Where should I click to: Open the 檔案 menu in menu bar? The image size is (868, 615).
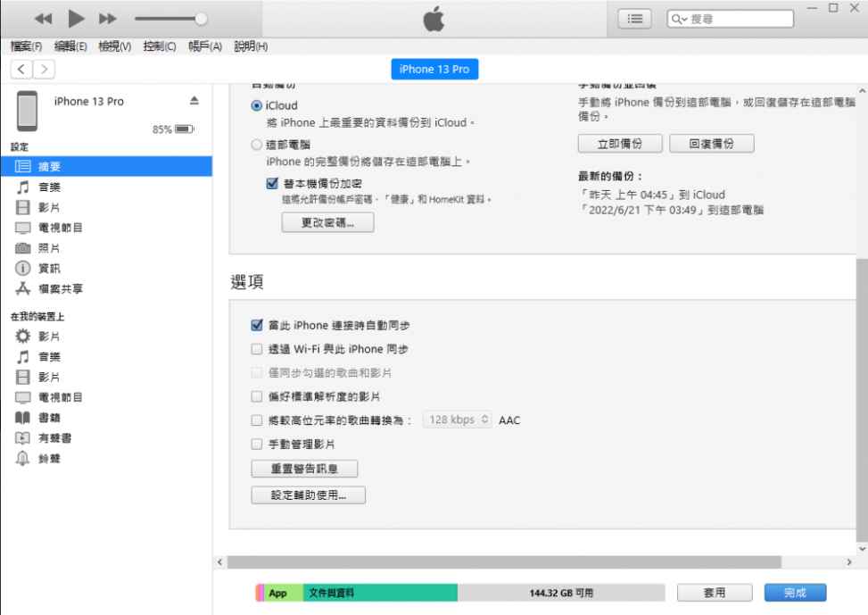pos(26,46)
